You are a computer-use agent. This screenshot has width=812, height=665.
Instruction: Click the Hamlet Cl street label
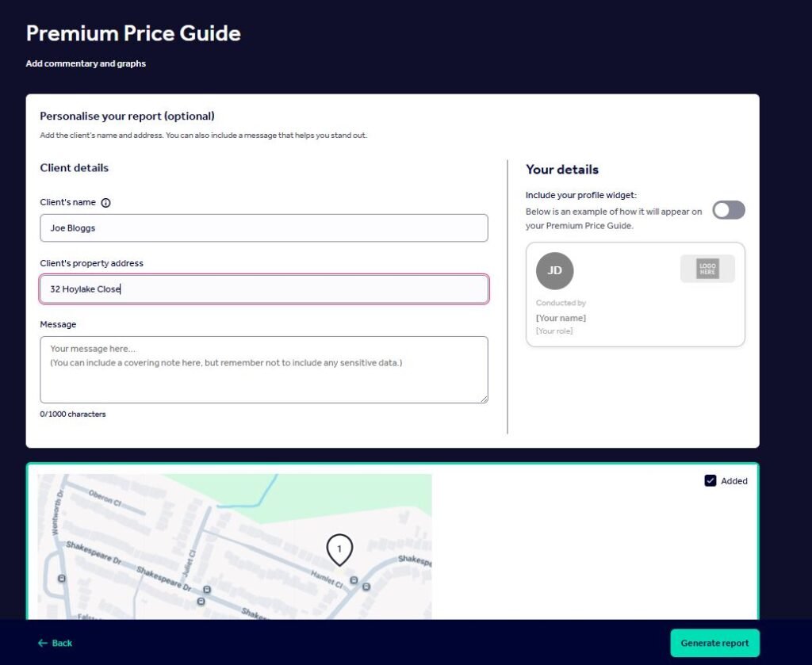click(326, 578)
